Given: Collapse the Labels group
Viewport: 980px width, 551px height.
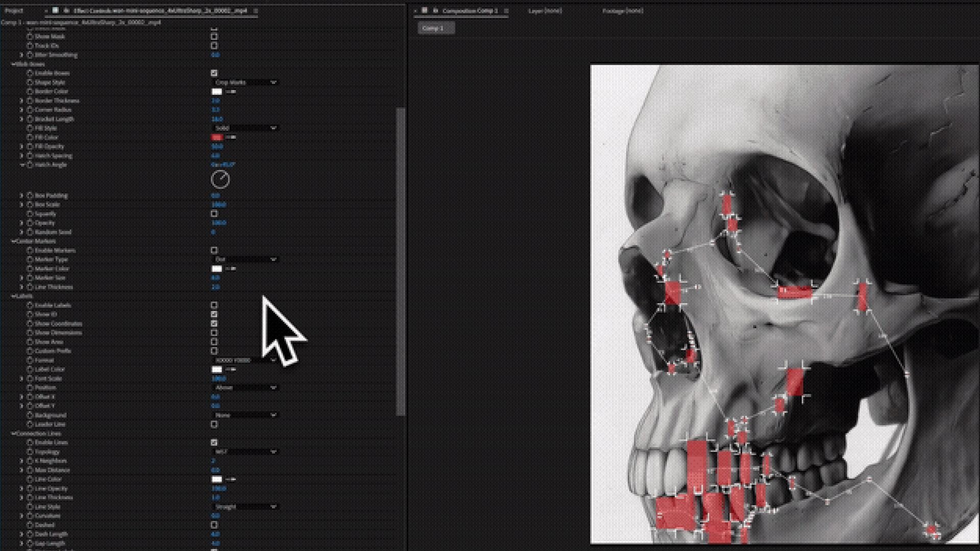Looking at the screenshot, I should [x=13, y=296].
